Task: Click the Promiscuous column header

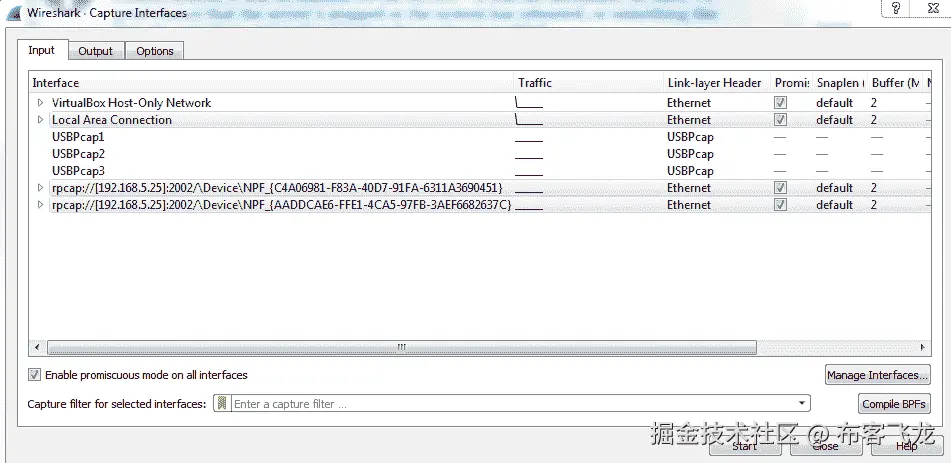Action: pos(791,83)
